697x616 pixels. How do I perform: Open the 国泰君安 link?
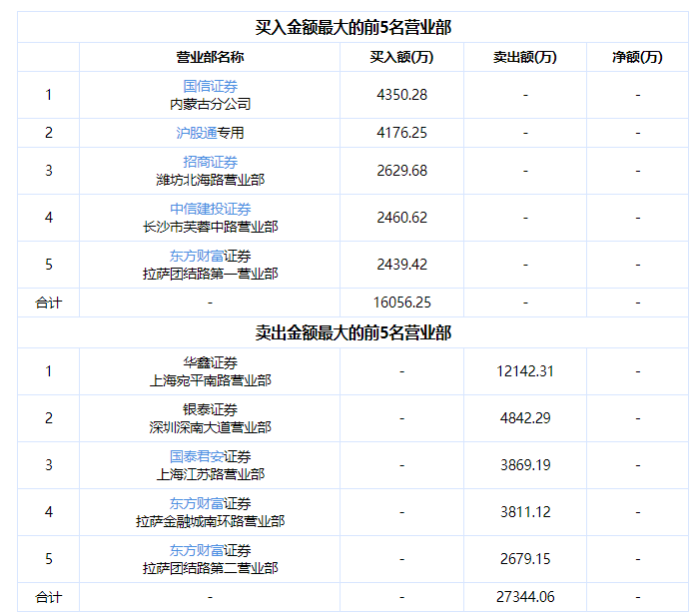coord(197,456)
